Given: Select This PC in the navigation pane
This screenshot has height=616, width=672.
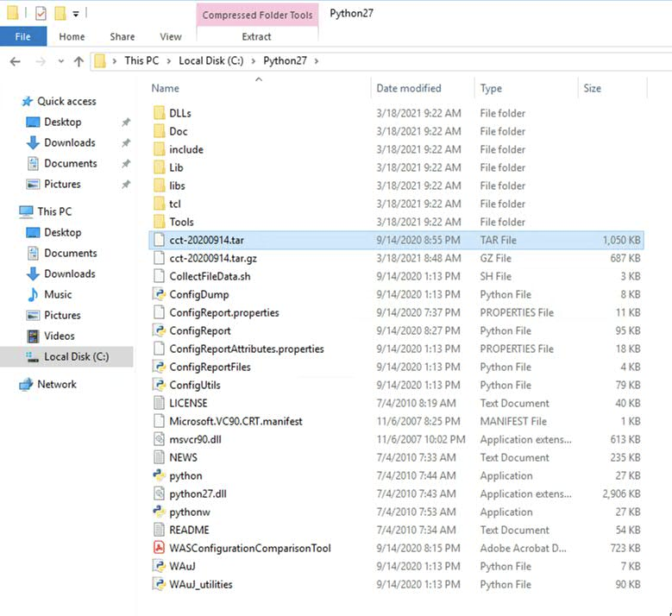Looking at the screenshot, I should (54, 211).
